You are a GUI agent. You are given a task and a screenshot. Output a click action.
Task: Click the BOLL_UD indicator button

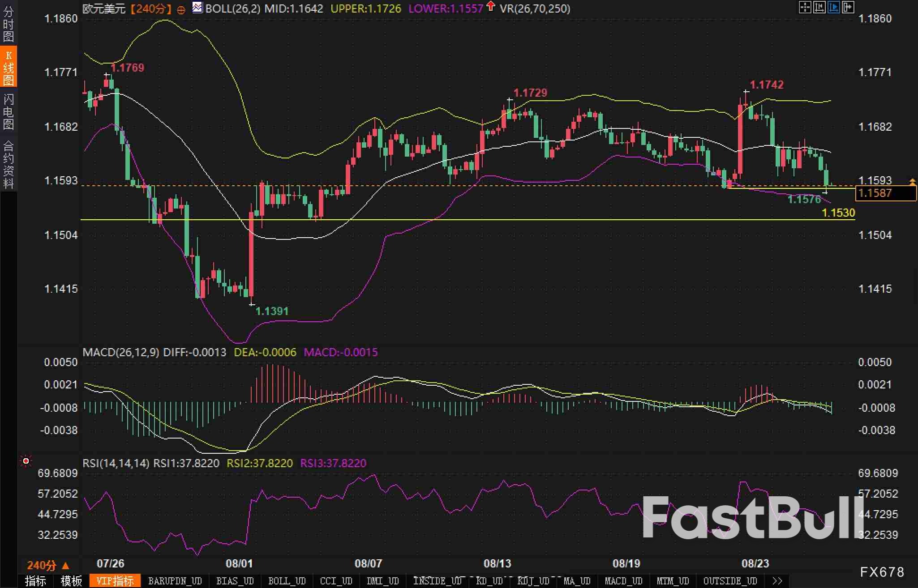[x=287, y=581]
